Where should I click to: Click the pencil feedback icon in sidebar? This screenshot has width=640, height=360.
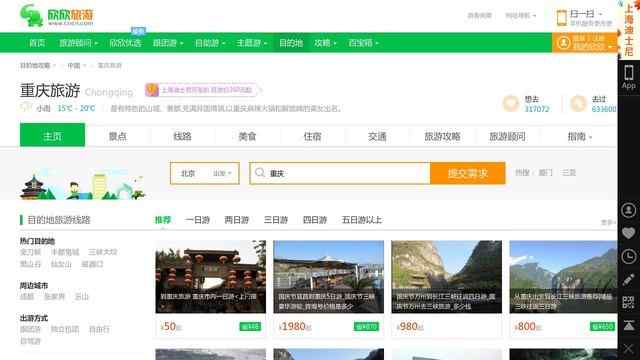[x=629, y=280]
